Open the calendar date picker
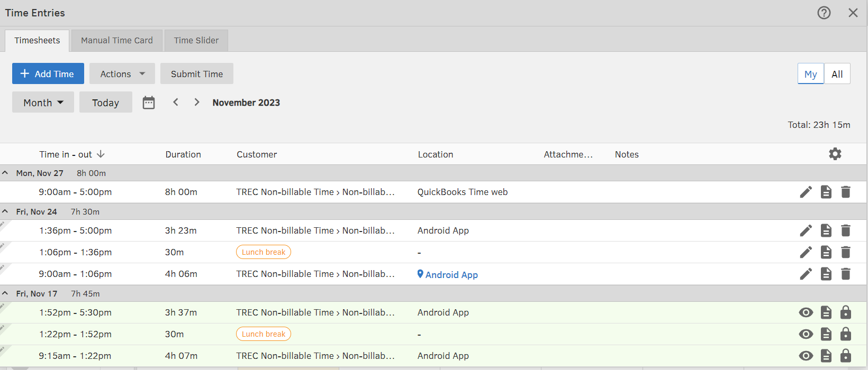 point(149,103)
